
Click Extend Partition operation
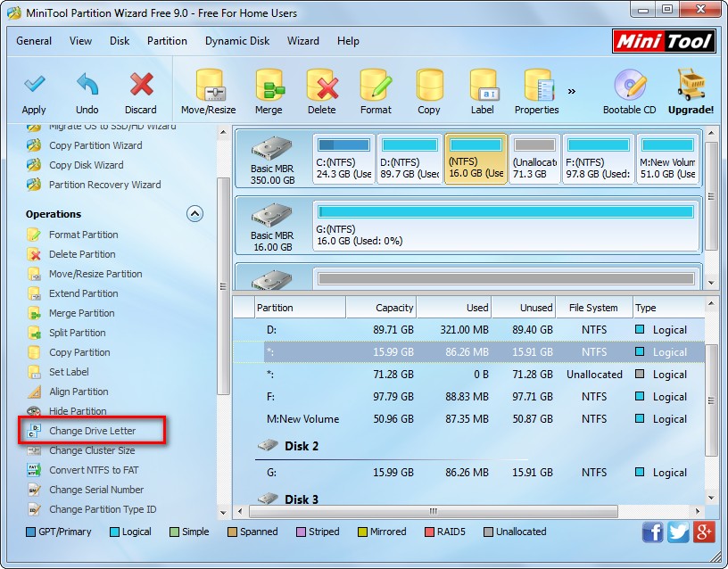(x=84, y=293)
